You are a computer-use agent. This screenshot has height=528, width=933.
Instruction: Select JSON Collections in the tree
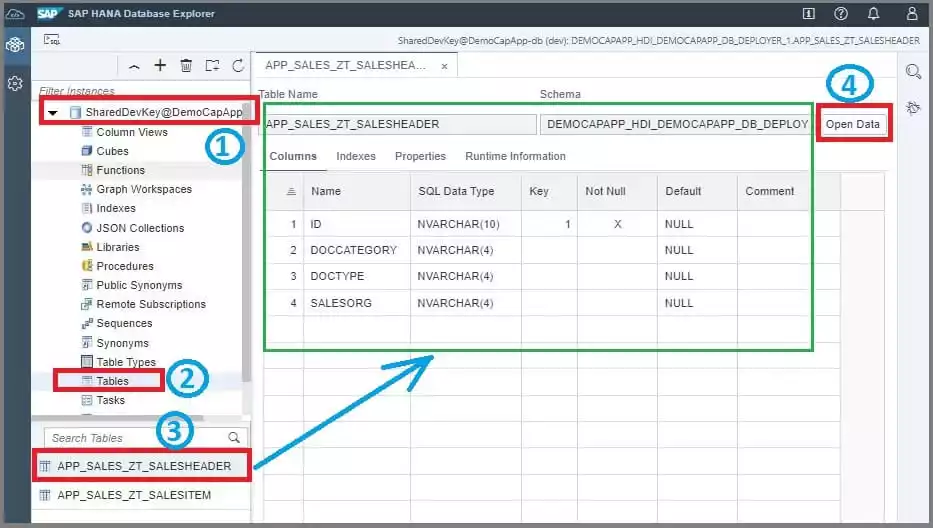click(x=140, y=227)
